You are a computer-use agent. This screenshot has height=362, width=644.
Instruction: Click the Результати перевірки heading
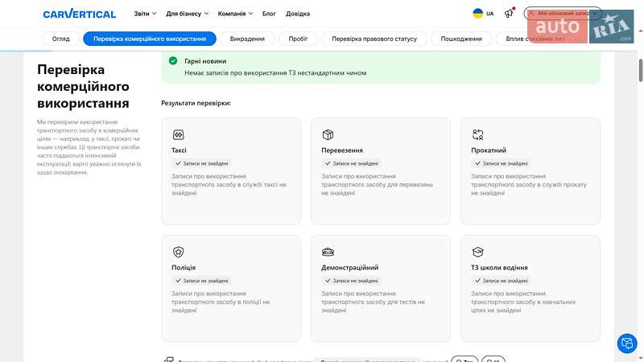click(x=196, y=103)
